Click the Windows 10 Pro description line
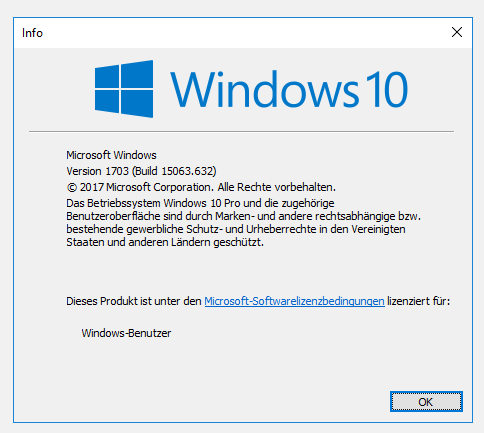484x433 pixels. pyautogui.click(x=200, y=203)
